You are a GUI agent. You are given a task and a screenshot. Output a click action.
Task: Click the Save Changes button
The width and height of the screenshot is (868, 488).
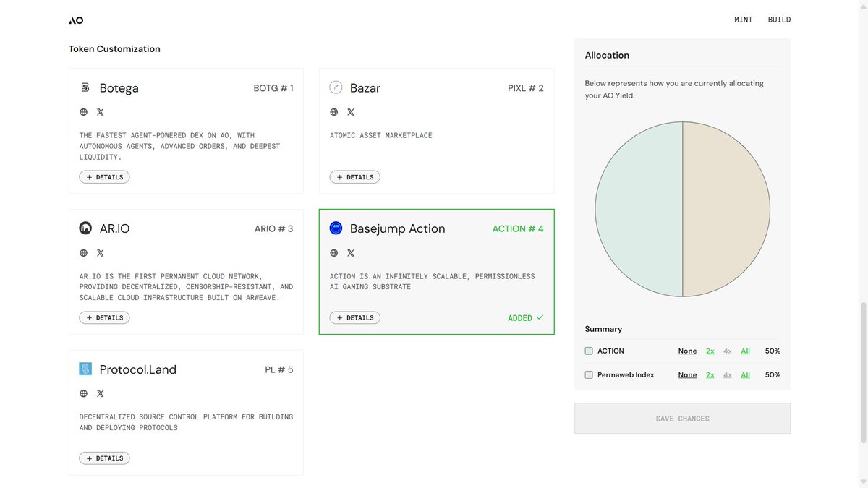click(682, 419)
